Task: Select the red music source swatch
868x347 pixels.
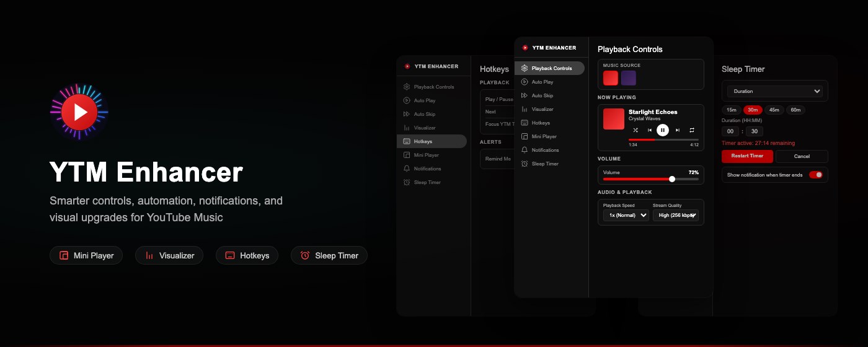Action: tap(611, 78)
